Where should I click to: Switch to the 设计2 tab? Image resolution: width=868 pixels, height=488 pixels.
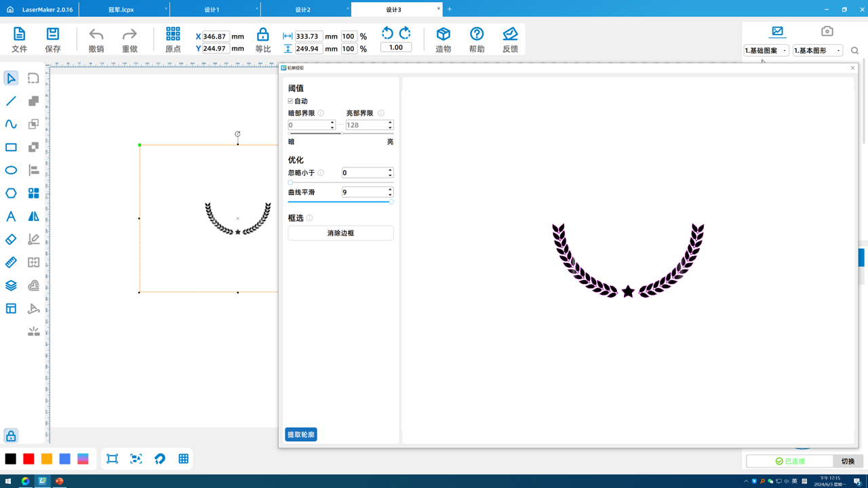pos(303,9)
